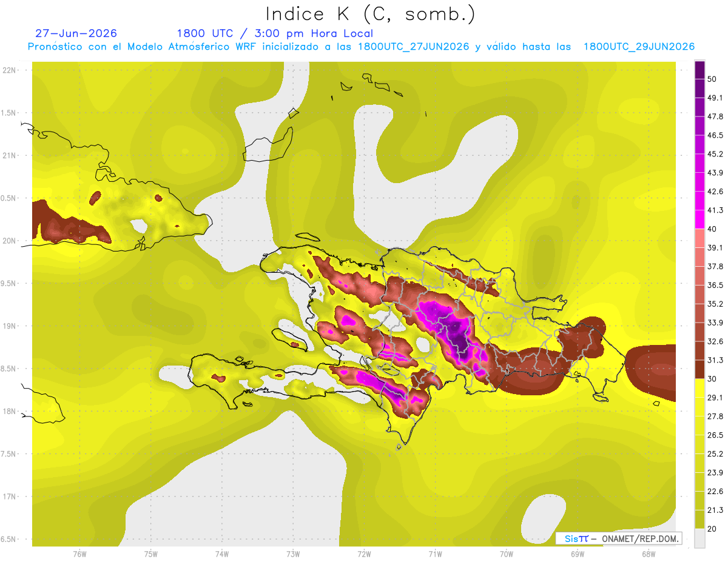Click the colorbar value "37.8"
Screen dimensions: 728x562
pos(716,266)
